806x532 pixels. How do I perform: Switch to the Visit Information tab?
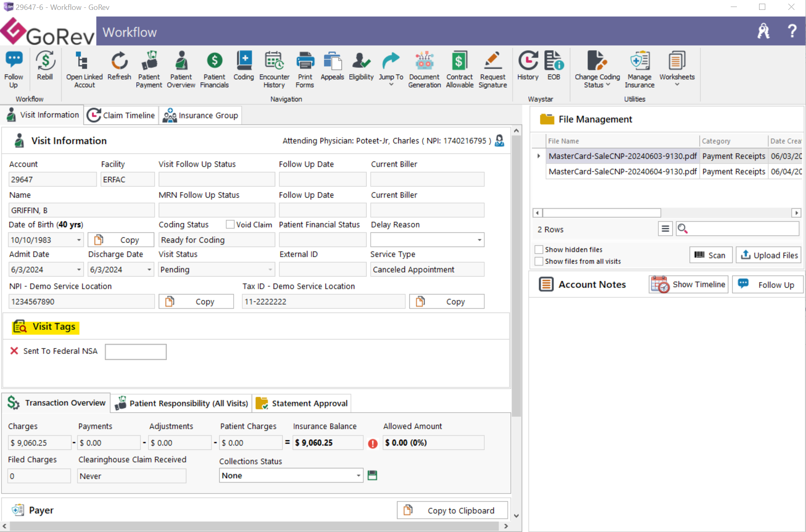pos(43,115)
